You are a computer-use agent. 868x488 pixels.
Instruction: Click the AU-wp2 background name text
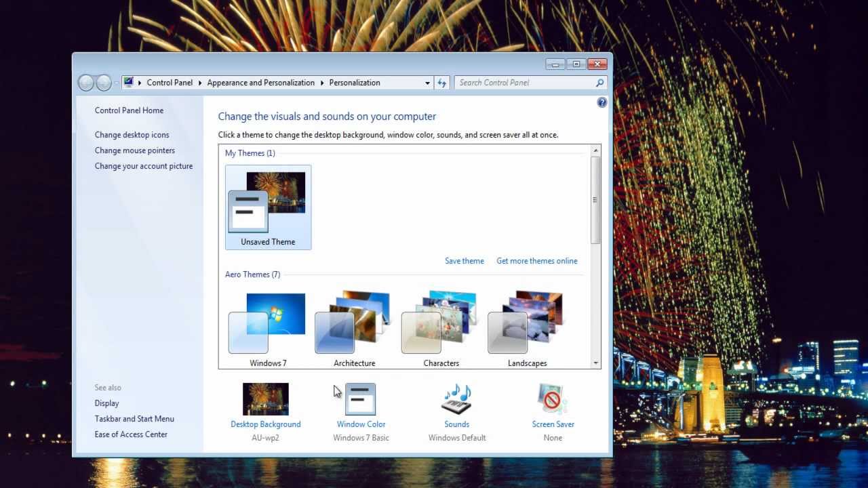pyautogui.click(x=266, y=438)
